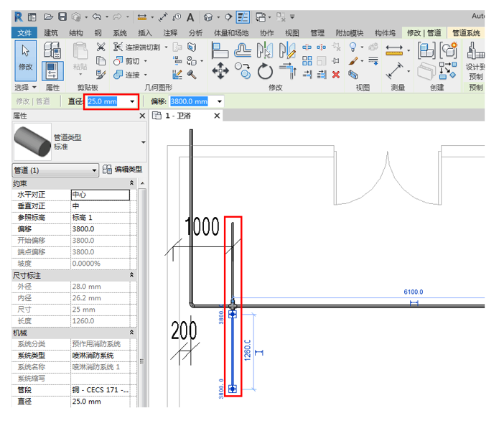Collapse the 约束 properties section

131,183
